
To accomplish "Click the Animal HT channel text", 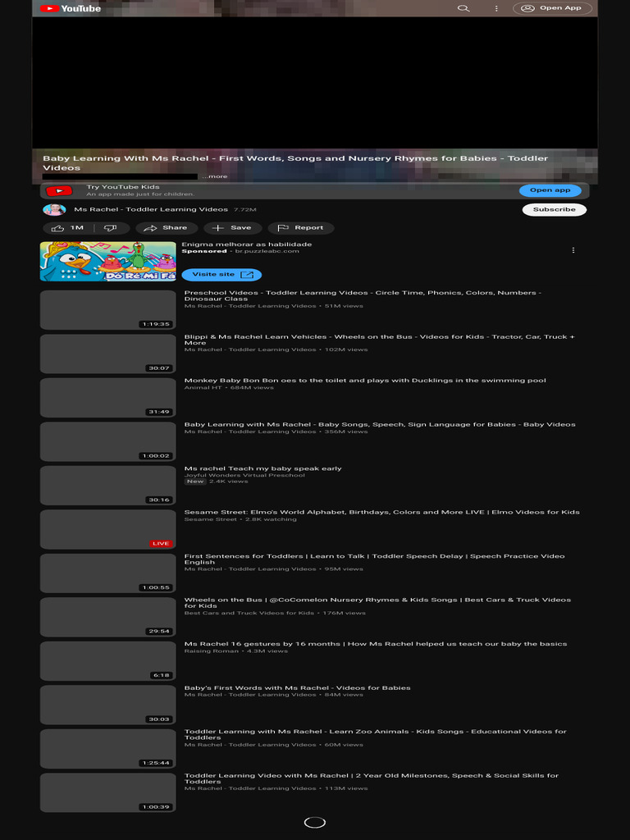I will pyautogui.click(x=203, y=387).
